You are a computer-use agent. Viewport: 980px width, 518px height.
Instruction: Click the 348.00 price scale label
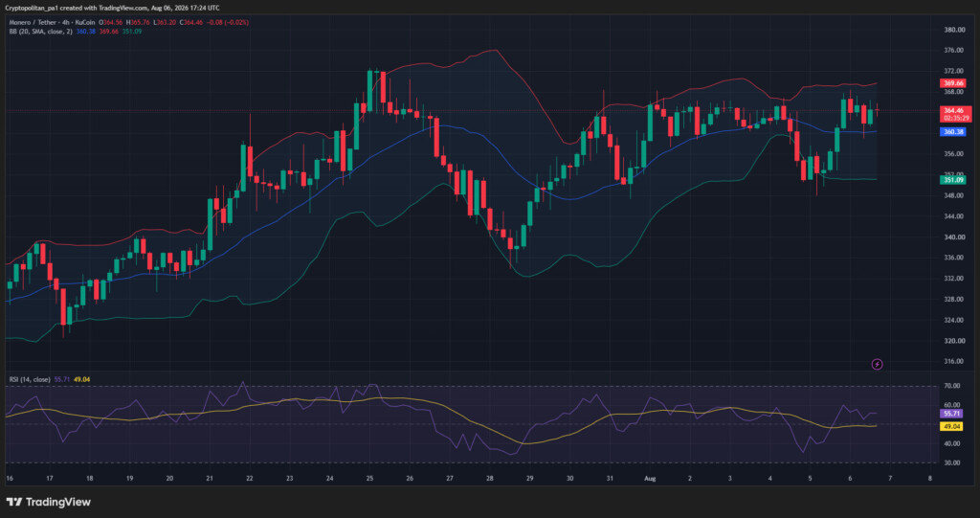pyautogui.click(x=953, y=195)
